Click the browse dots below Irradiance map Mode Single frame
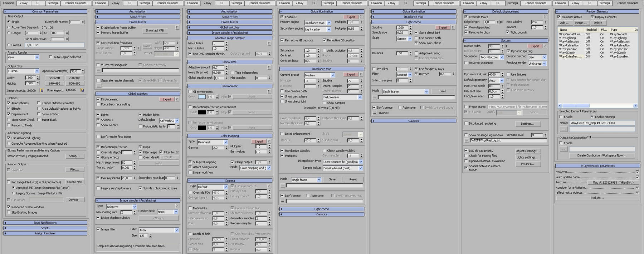This screenshot has width=644, height=254. click(x=283, y=185)
